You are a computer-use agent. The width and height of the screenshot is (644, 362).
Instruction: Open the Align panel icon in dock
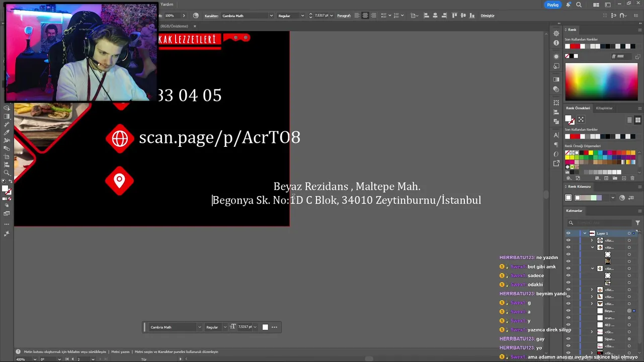click(556, 112)
